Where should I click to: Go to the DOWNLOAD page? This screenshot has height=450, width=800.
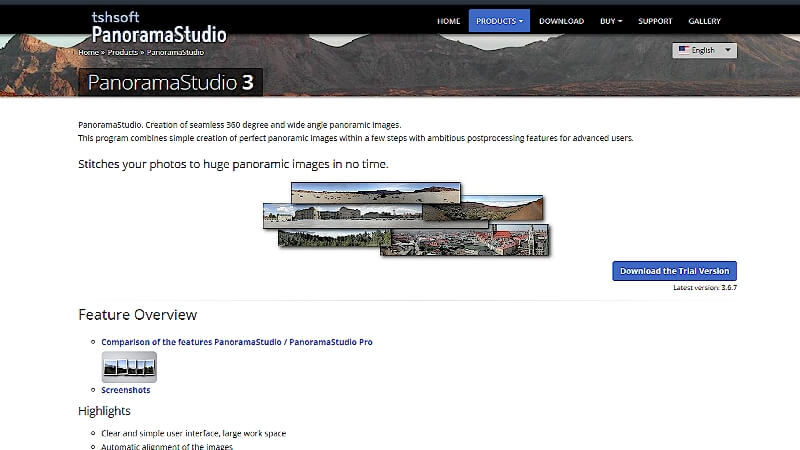(x=561, y=21)
